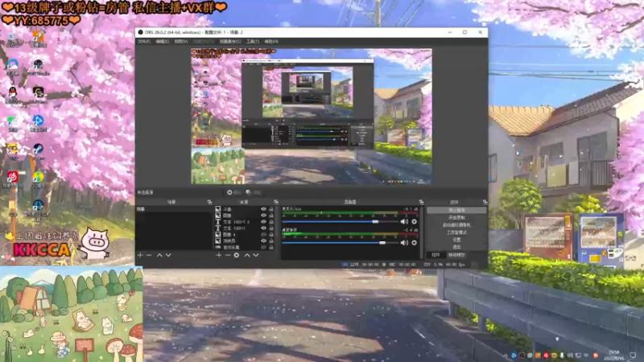Click the 启动虚拟摄像机 button
Image resolution: width=644 pixels, height=362 pixels.
tap(456, 225)
